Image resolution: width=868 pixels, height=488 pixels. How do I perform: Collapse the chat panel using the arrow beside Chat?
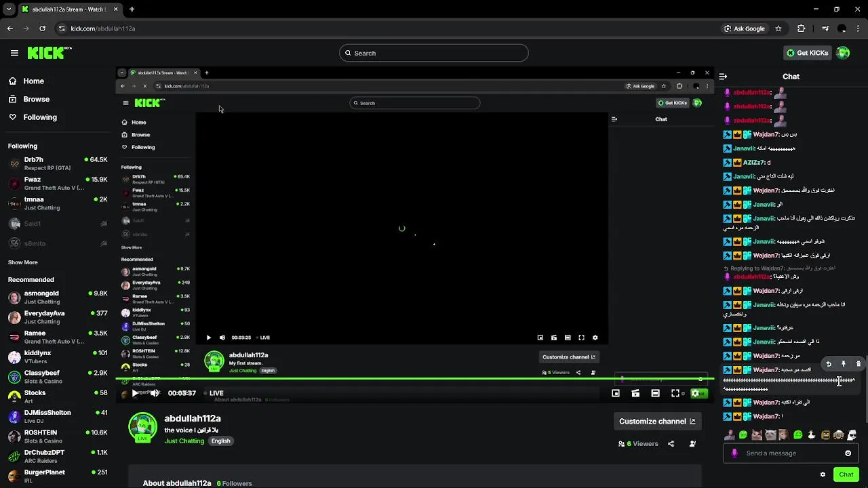tap(723, 77)
